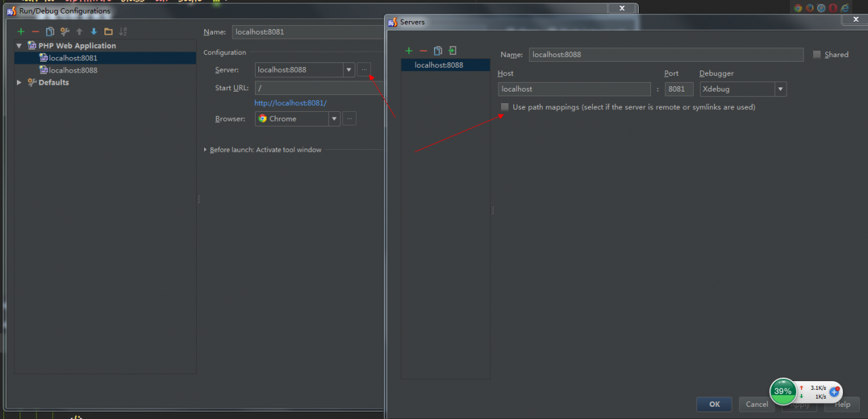Collapse PHP Web Application tree node
Image resolution: width=868 pixels, height=419 pixels.
pos(19,46)
